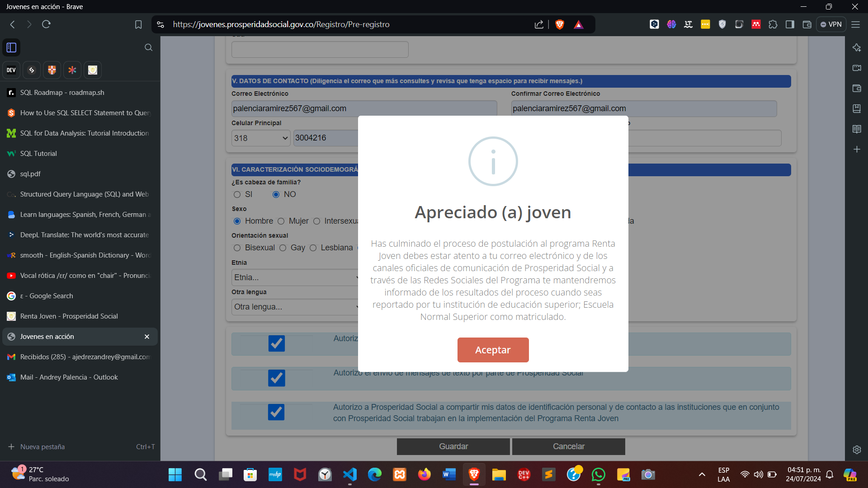Open the extensions puzzle piece icon
The width and height of the screenshot is (868, 488).
click(773, 24)
